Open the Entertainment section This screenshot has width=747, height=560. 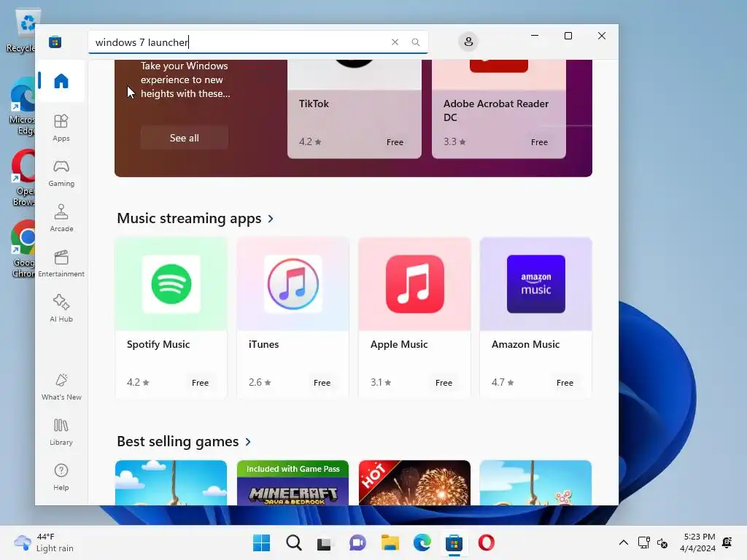[61, 263]
